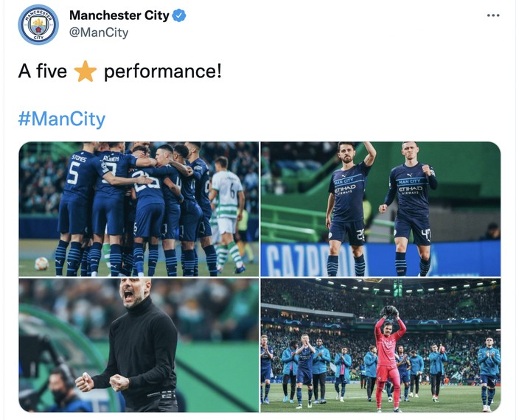The width and height of the screenshot is (516, 420).
Task: Open the #ManCity hashtag link
Action: pos(62,119)
